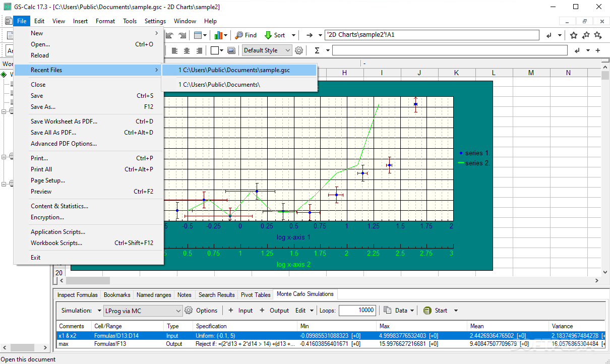Image resolution: width=610 pixels, height=364 pixels.
Task: Click the second star bookmark icon
Action: click(586, 35)
